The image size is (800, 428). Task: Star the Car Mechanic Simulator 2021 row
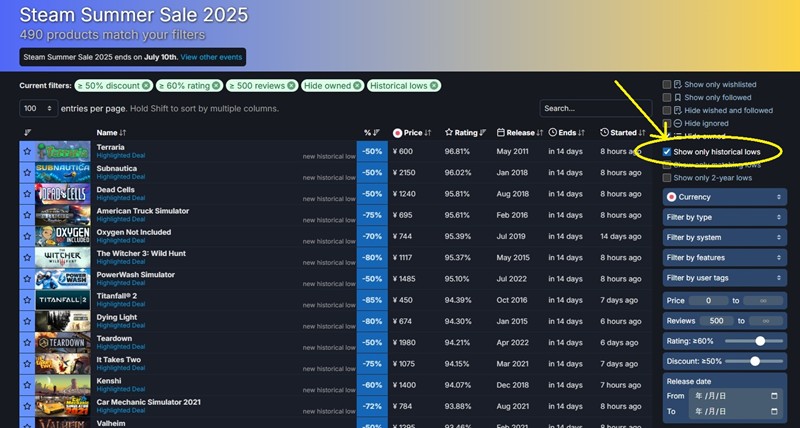click(27, 407)
